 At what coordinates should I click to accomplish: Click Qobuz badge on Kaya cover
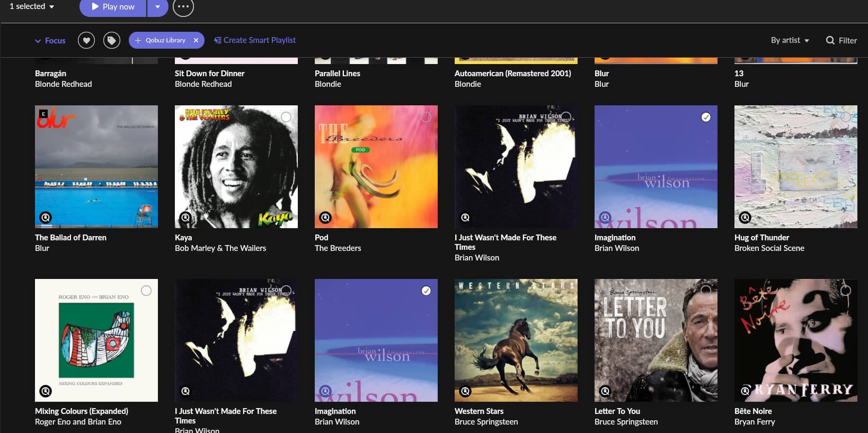click(x=185, y=217)
